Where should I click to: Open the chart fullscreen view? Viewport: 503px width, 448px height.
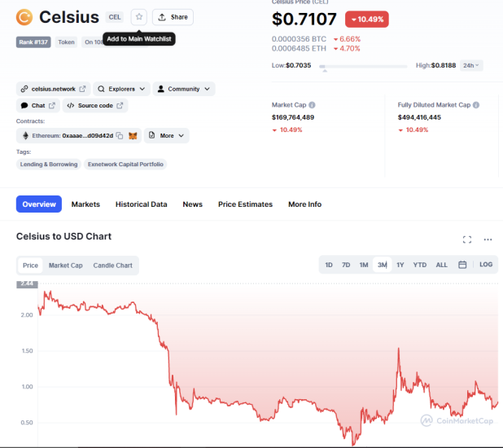pos(467,239)
